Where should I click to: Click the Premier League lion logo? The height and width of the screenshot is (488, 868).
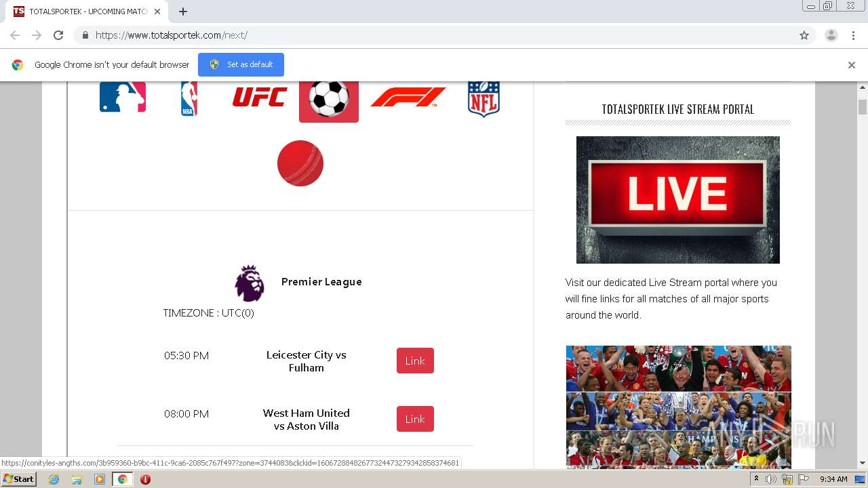[250, 283]
